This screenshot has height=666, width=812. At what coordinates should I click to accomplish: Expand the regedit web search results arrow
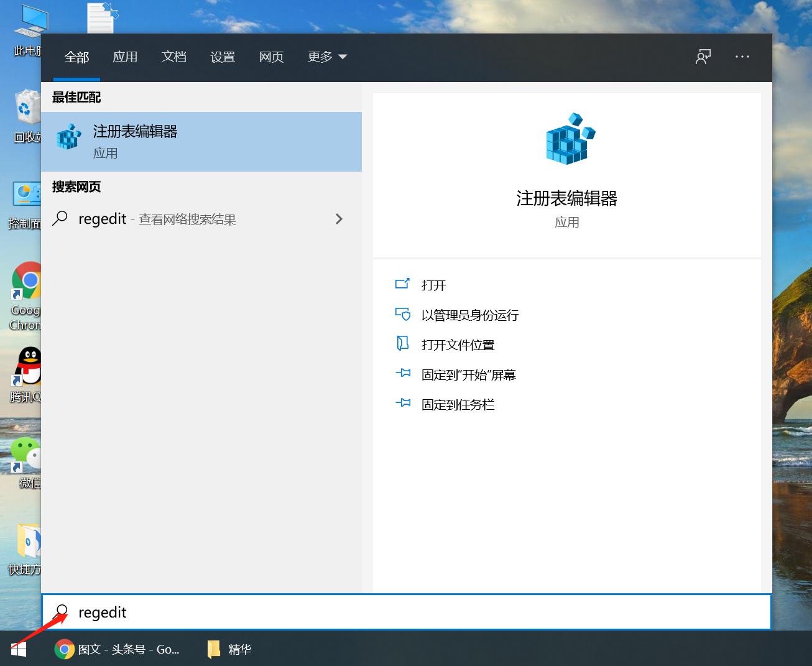[x=339, y=219]
